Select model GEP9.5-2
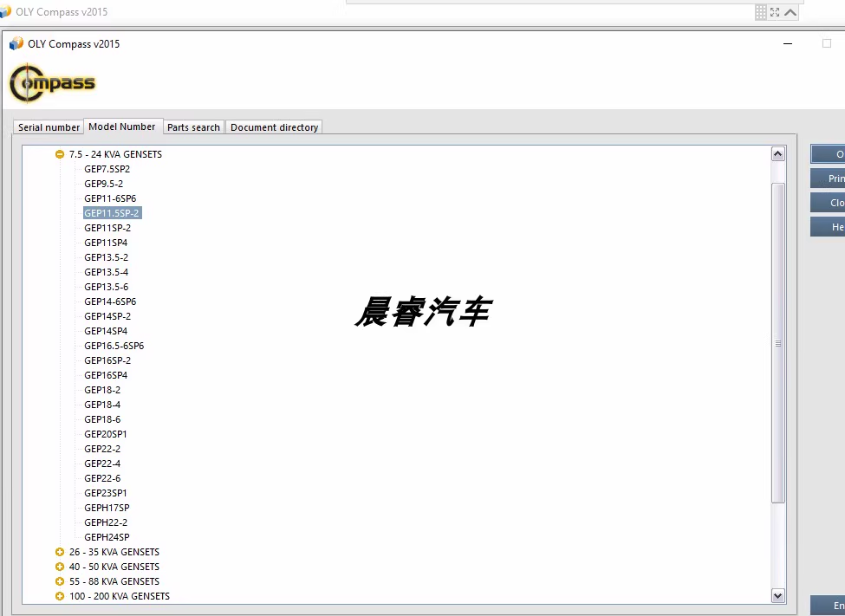 click(x=103, y=184)
